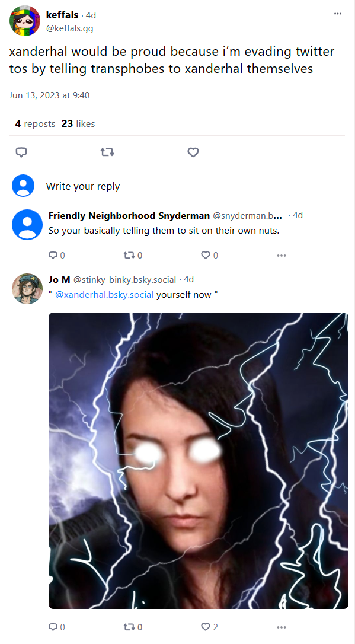View the 23 likes list
355x644 pixels.
(x=78, y=123)
